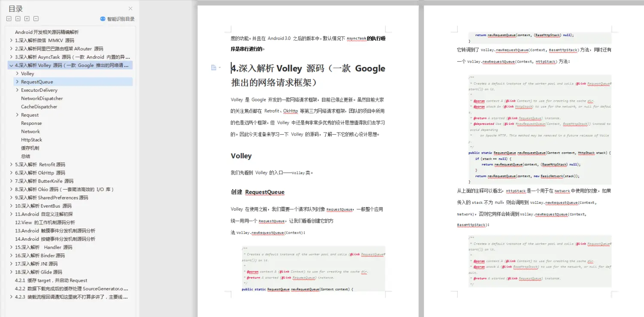The image size is (644, 317).
Task: Jump to Android 开发相关源码精编解析 entry
Action: 47,32
